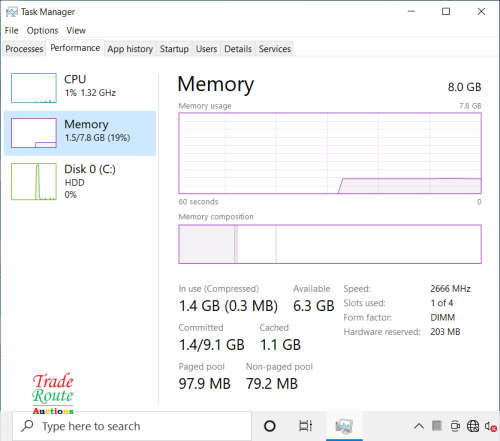Switch to the Processes tab
Screen dimensions: 500x441
tap(24, 49)
